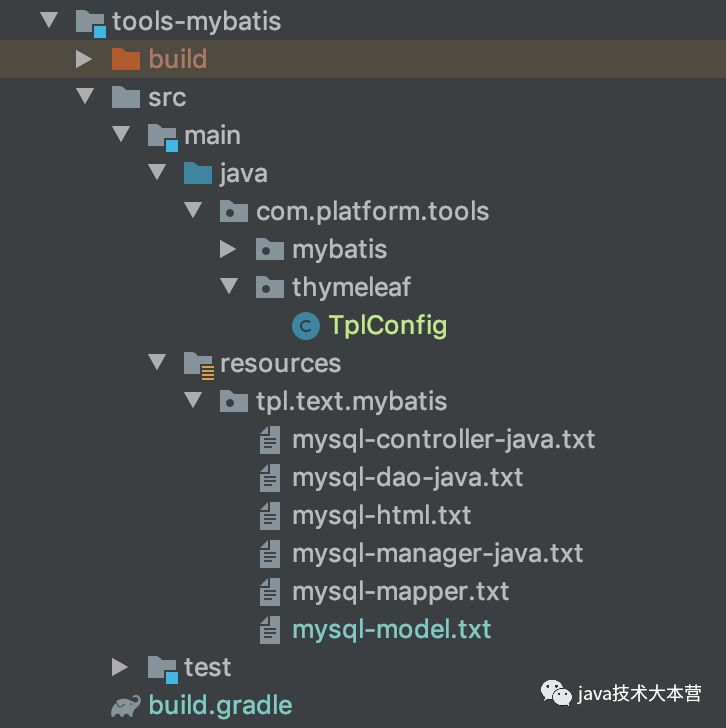726x728 pixels.
Task: Collapse the tpl.text.mybatis package arrow
Action: pos(193,400)
